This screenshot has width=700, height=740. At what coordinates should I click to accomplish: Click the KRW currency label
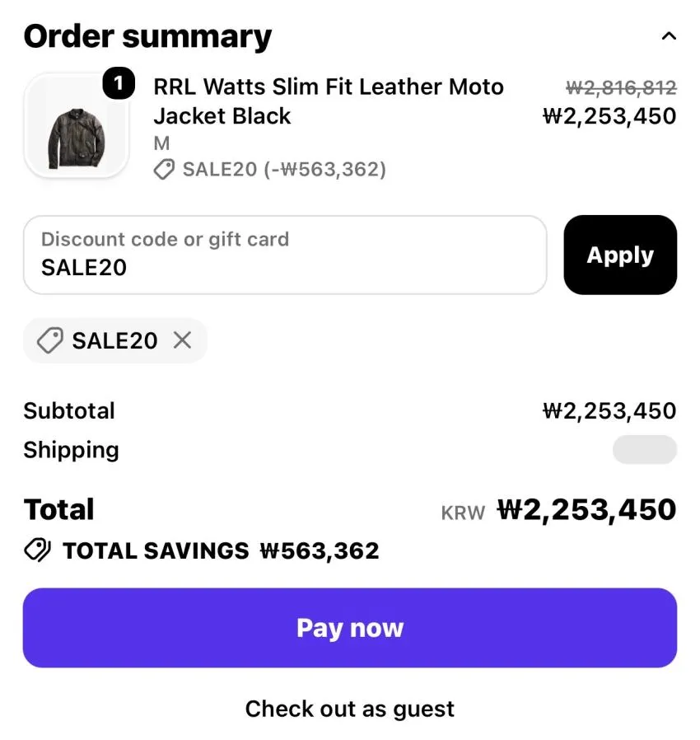point(463,513)
